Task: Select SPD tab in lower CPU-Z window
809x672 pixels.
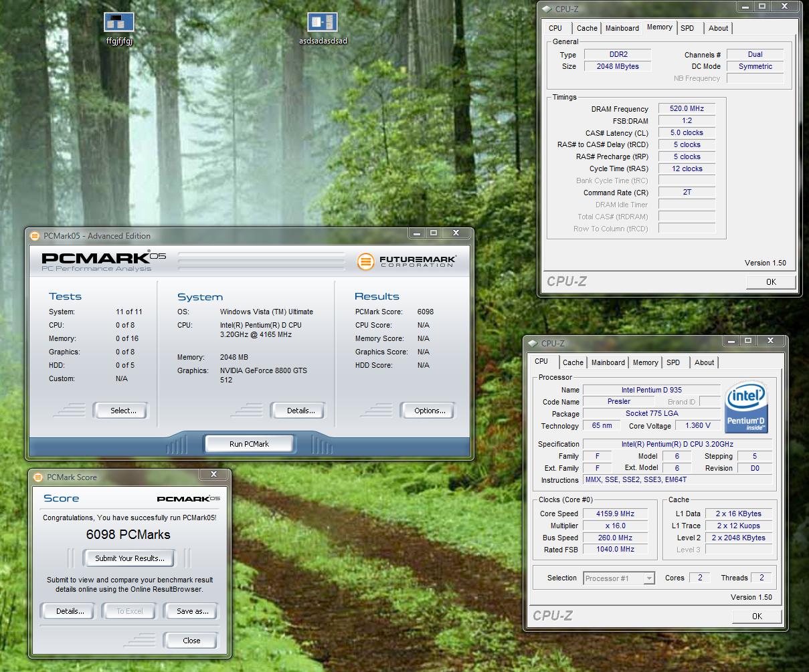Action: point(673,362)
